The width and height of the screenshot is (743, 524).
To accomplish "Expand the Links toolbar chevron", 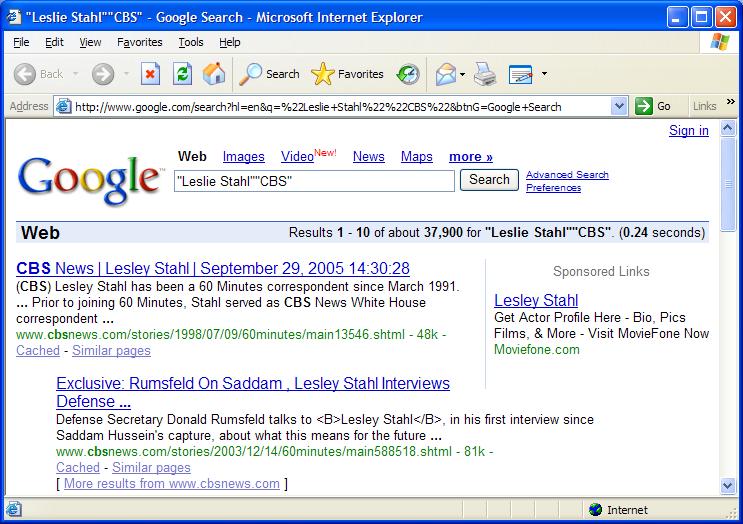I will point(728,106).
